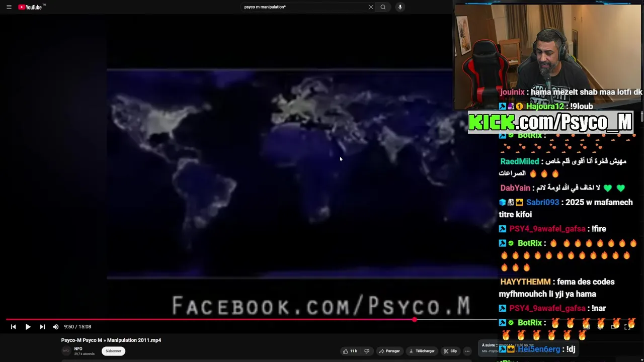Click message '2025 w mafamech titre kifoi'

(x=566, y=208)
